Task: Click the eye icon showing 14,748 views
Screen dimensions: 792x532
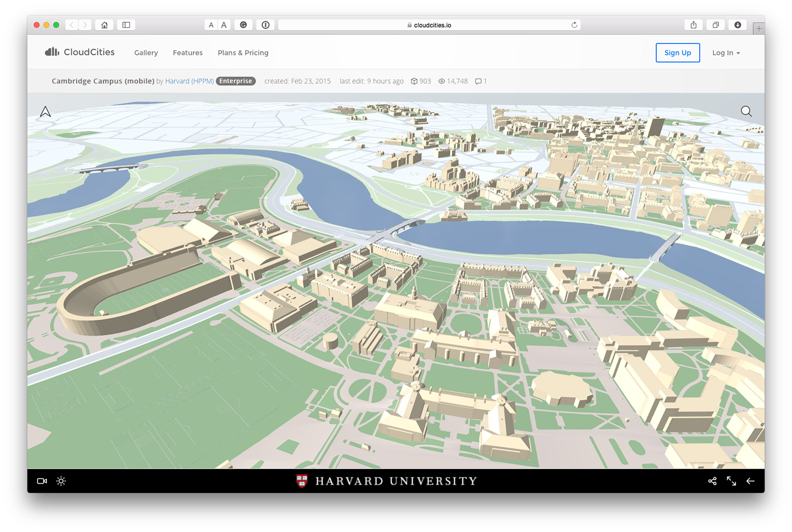Action: tap(441, 81)
